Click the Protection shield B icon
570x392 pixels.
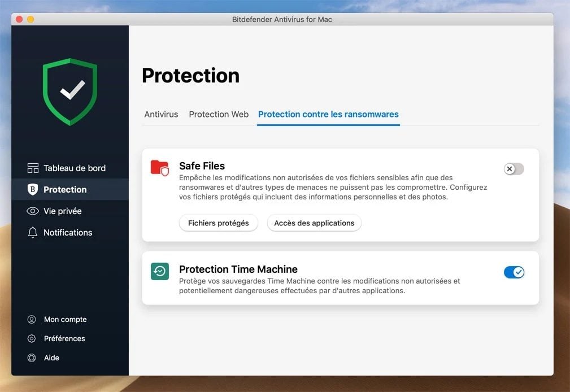pos(33,189)
